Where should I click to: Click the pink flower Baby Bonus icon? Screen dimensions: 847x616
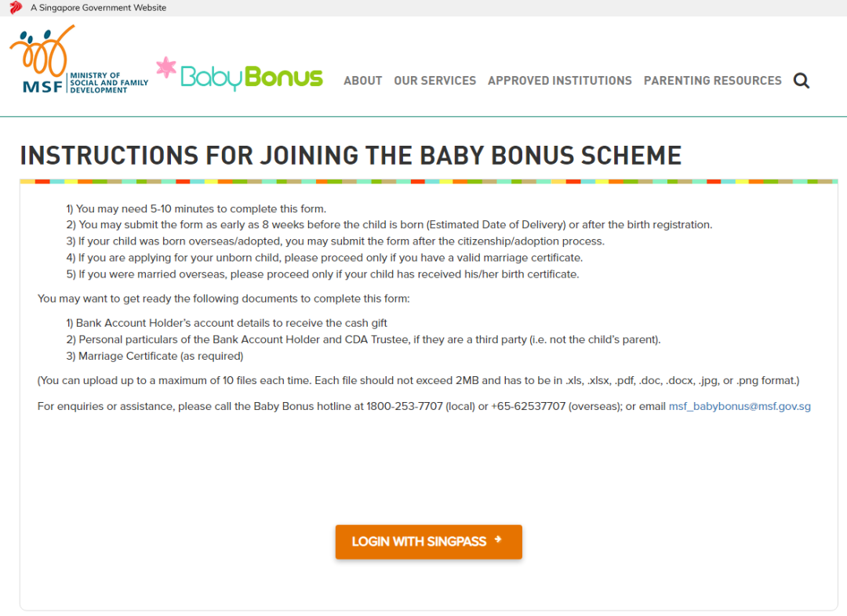click(x=165, y=68)
